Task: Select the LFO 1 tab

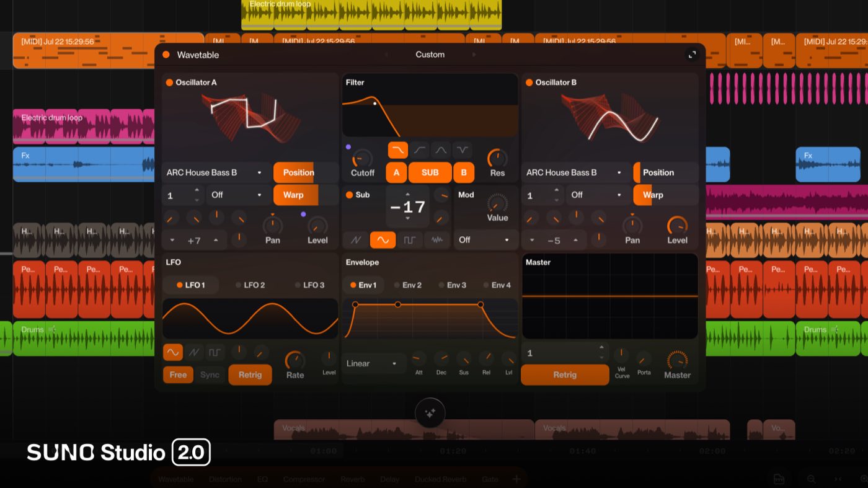Action: click(191, 285)
